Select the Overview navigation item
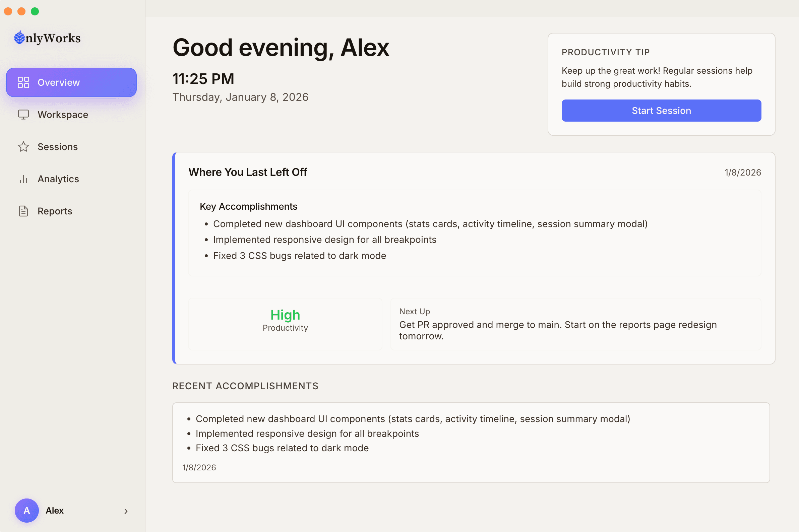 click(71, 82)
